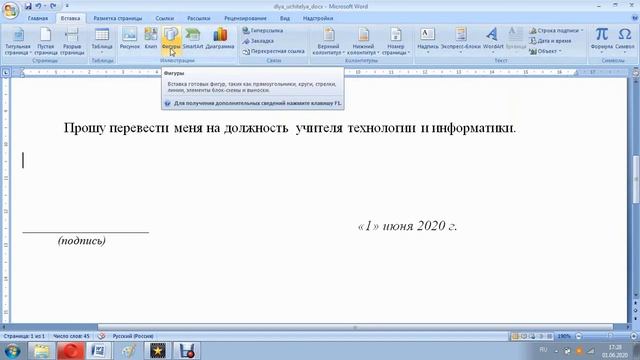
Task: Click the star application in taskbar
Action: [x=157, y=351]
